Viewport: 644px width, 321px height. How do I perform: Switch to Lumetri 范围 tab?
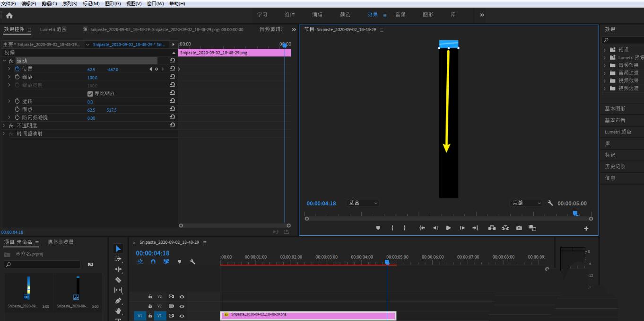[x=53, y=29]
